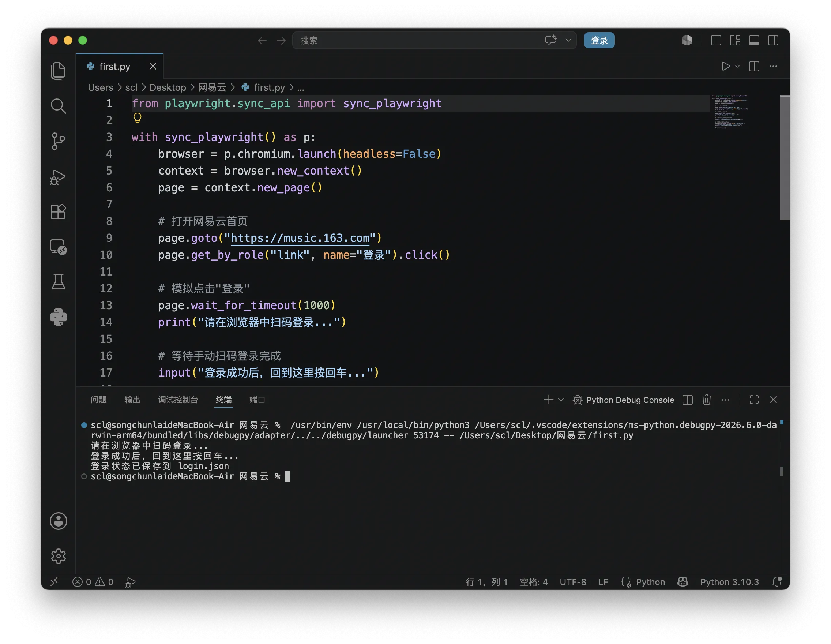Expand the run button dropdown chevron
Screen dimensions: 831x644
click(x=737, y=66)
